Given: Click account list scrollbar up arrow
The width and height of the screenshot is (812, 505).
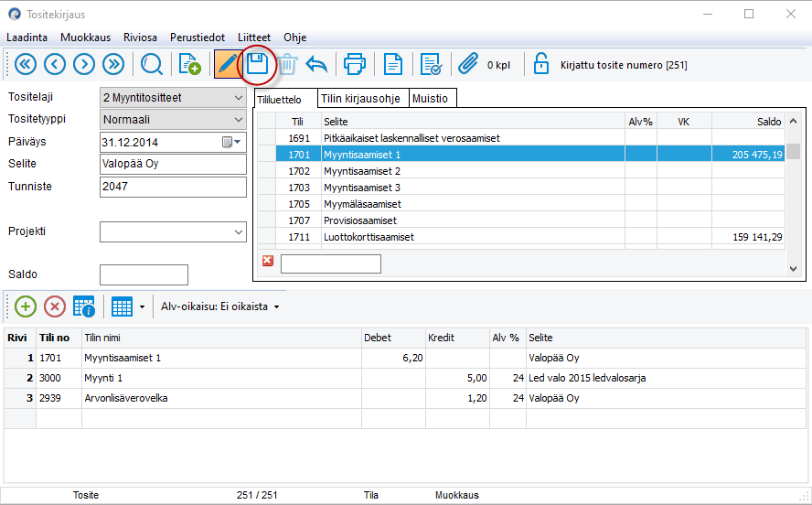Looking at the screenshot, I should (793, 121).
